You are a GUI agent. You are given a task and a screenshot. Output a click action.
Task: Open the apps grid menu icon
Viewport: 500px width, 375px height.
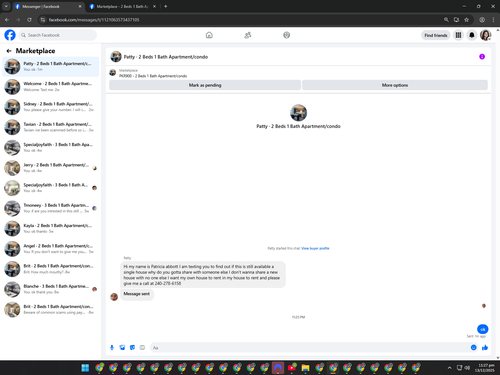(458, 35)
